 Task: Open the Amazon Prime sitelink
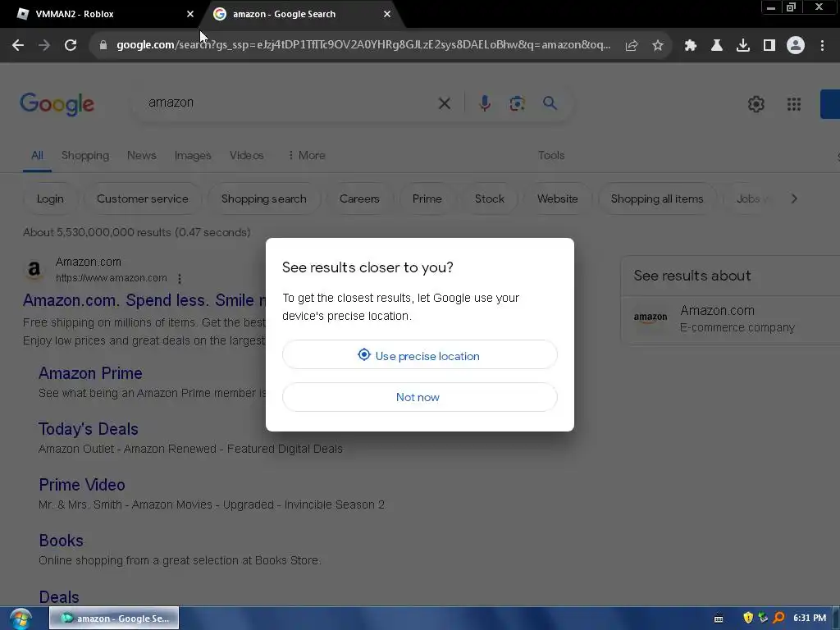(90, 373)
